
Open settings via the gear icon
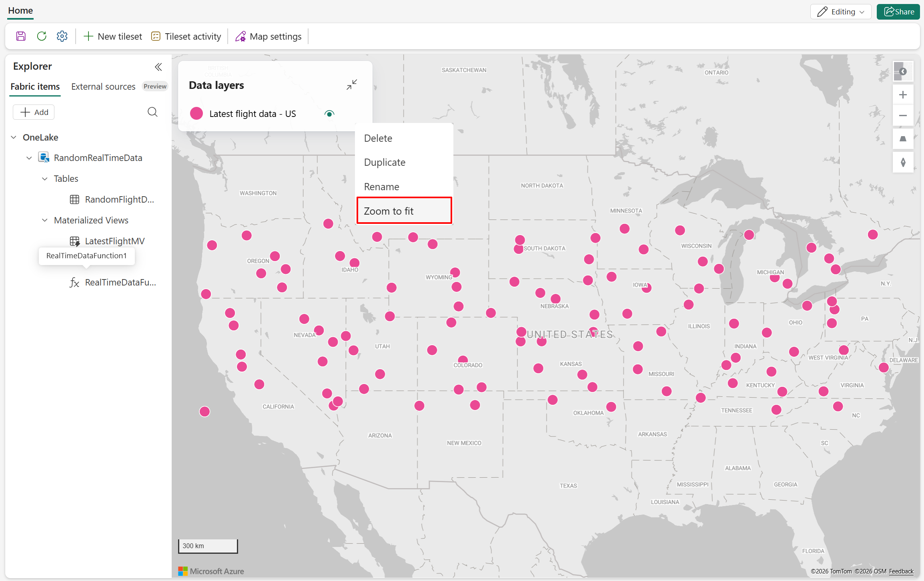coord(62,36)
